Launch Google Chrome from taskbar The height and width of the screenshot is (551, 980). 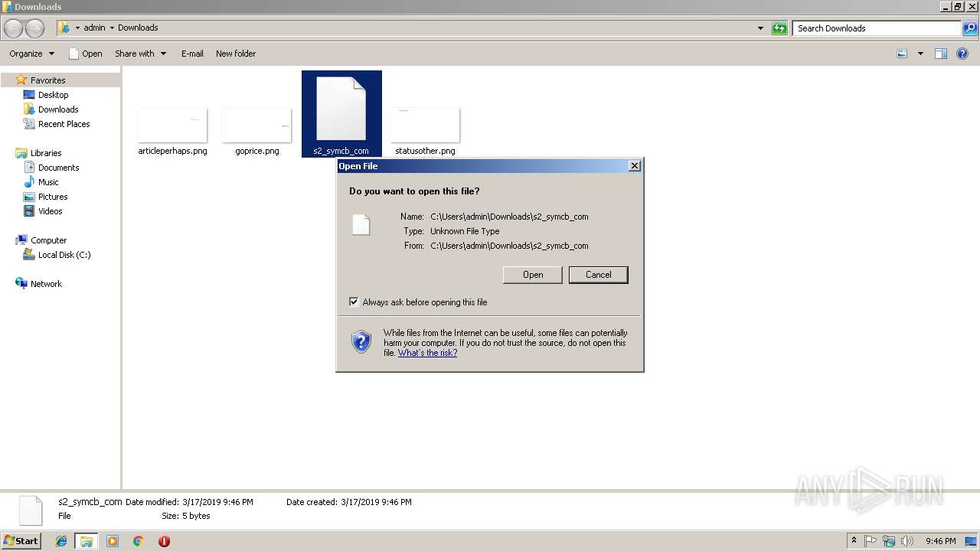pos(138,541)
